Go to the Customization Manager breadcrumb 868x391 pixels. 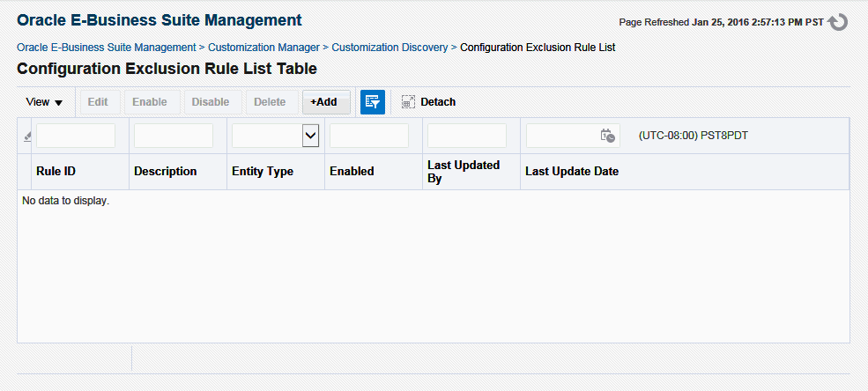[x=263, y=48]
